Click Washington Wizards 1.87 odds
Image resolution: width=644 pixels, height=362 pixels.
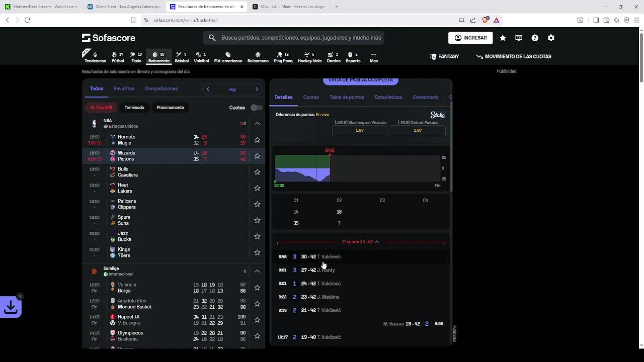(359, 130)
